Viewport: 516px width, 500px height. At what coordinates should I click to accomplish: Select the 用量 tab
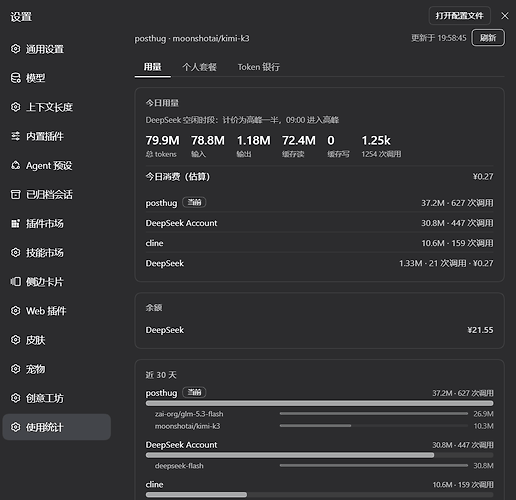pos(153,67)
